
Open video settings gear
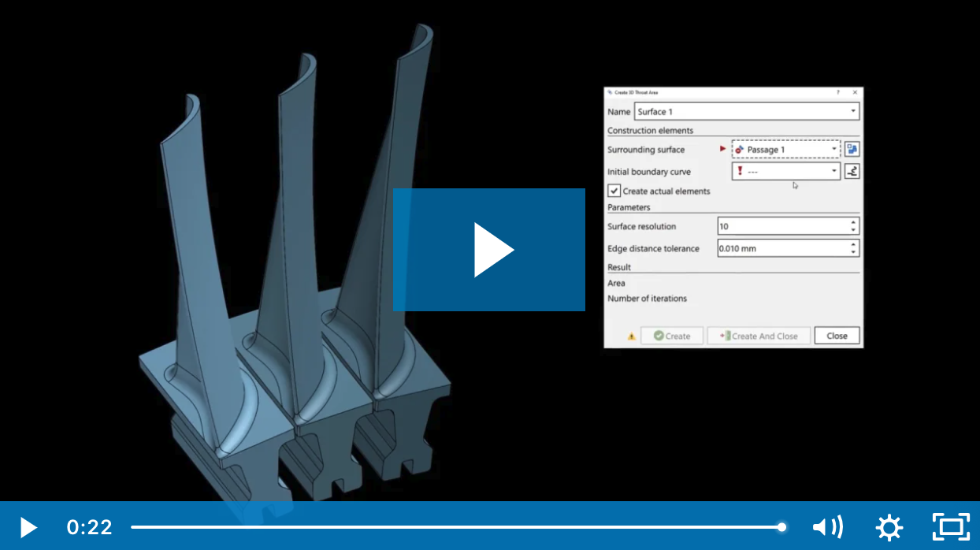(x=889, y=526)
